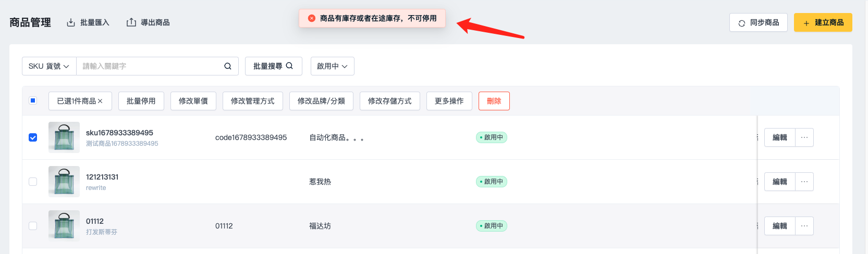Open more options for sku1678933389495 row
Viewport: 868px width, 254px height.
coord(804,137)
